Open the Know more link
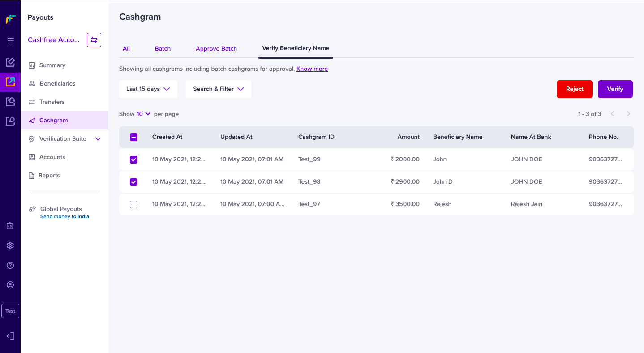644x353 pixels. (x=312, y=69)
